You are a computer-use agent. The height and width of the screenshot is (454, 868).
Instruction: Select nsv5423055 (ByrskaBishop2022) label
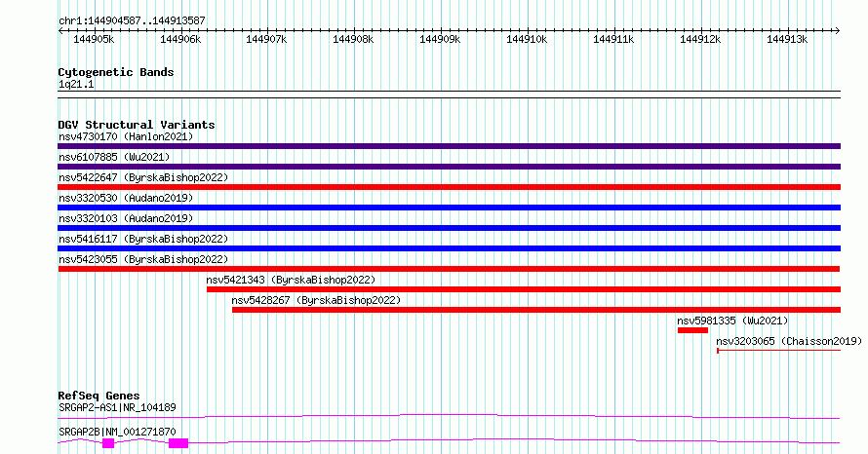(143, 259)
